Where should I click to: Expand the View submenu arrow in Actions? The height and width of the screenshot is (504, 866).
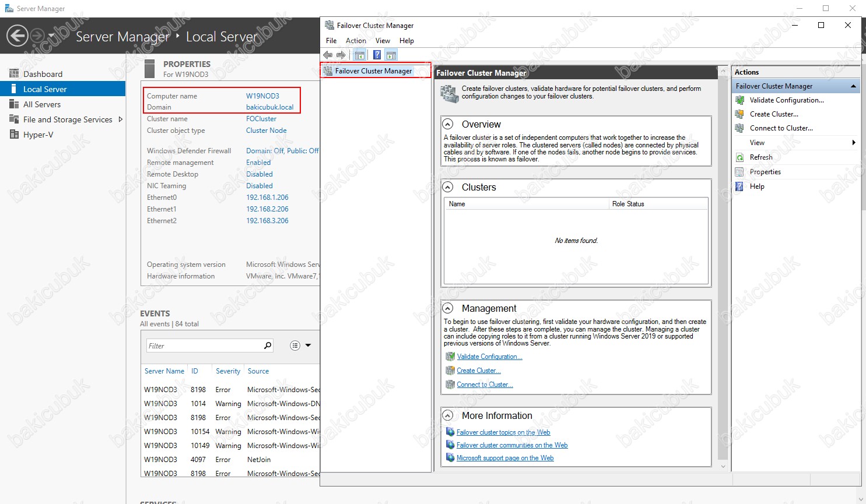click(854, 143)
